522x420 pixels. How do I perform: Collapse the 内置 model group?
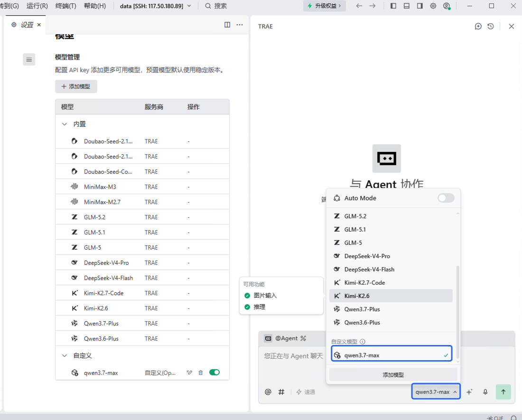tap(64, 124)
